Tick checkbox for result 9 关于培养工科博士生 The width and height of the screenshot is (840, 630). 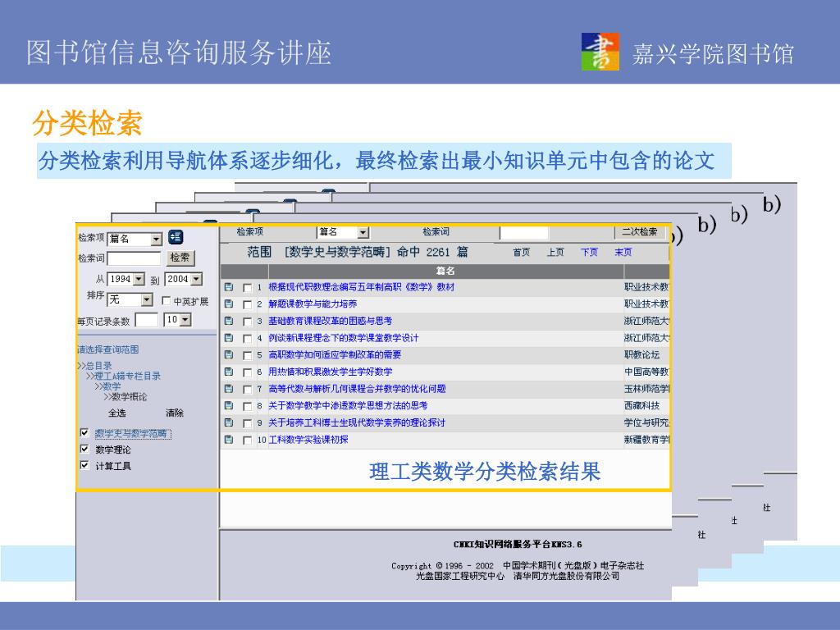point(247,423)
